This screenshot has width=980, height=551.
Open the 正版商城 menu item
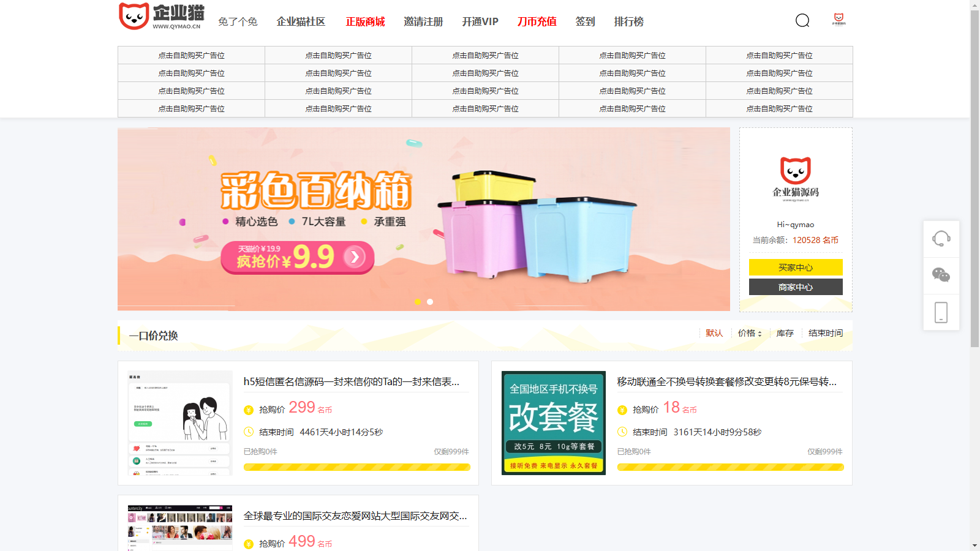tap(366, 21)
